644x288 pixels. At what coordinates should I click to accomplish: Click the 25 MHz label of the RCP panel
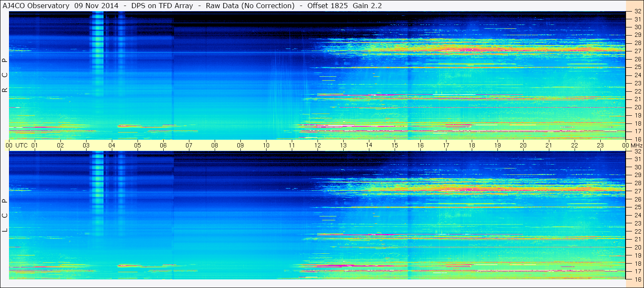(x=638, y=67)
